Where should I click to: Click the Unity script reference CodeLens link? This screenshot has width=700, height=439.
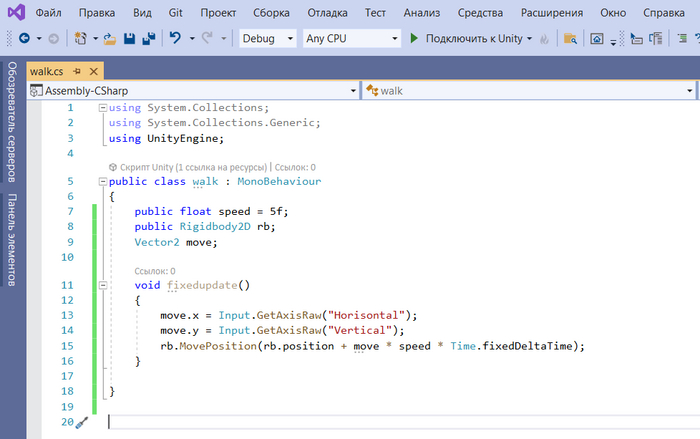point(186,167)
